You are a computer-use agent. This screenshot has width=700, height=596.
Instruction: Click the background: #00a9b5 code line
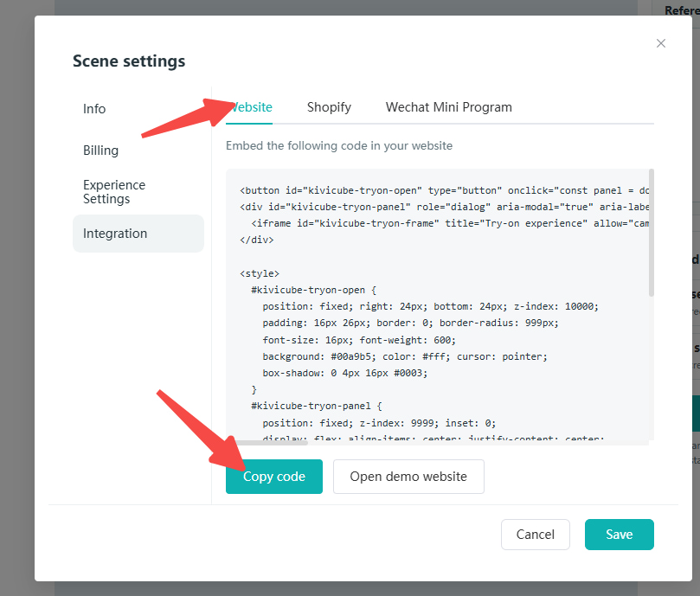coord(405,356)
